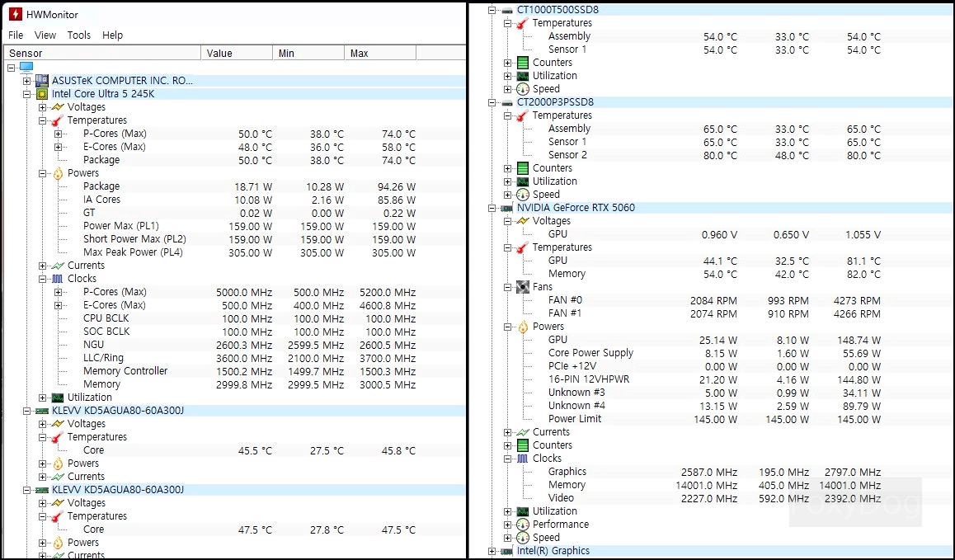Click the HWMonitor lightning app icon
955x560 pixels.
15,14
